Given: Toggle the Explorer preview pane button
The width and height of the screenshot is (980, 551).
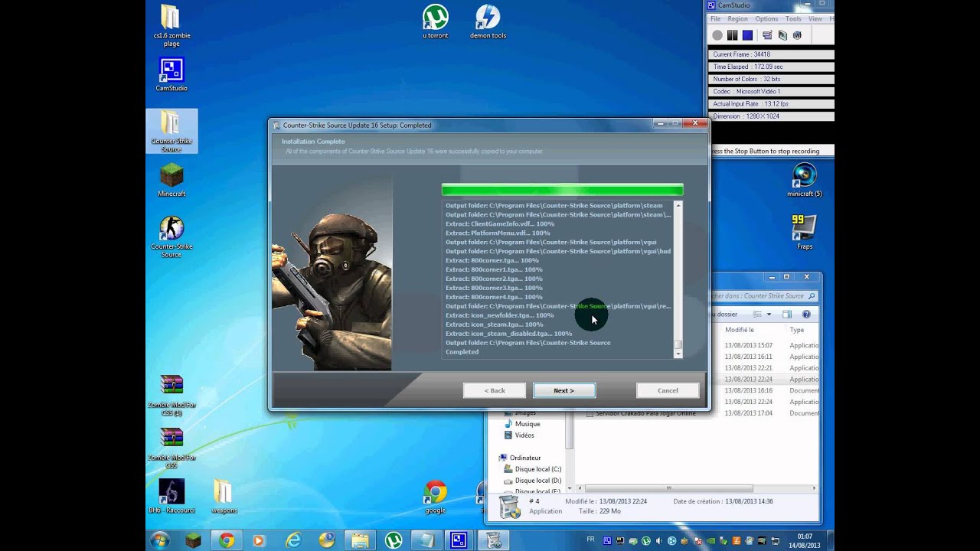Looking at the screenshot, I should pyautogui.click(x=787, y=314).
